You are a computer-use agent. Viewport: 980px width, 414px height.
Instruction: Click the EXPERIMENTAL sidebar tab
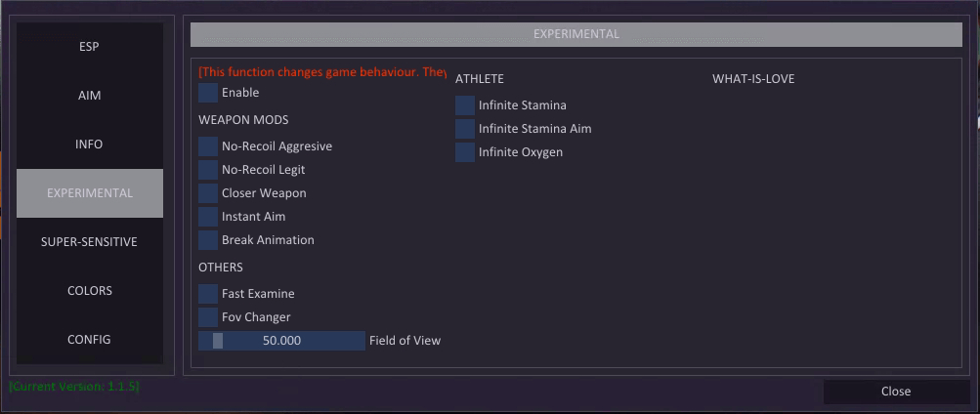[x=89, y=193]
